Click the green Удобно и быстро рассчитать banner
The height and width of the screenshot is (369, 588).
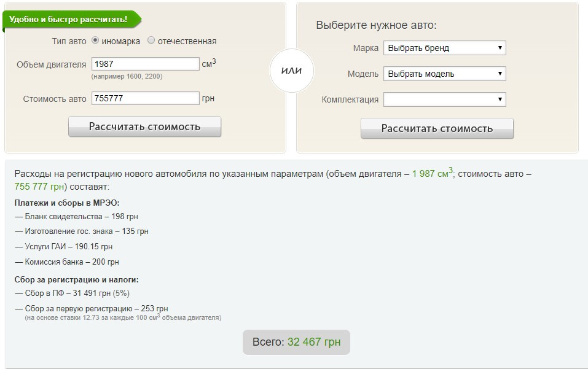(x=71, y=20)
